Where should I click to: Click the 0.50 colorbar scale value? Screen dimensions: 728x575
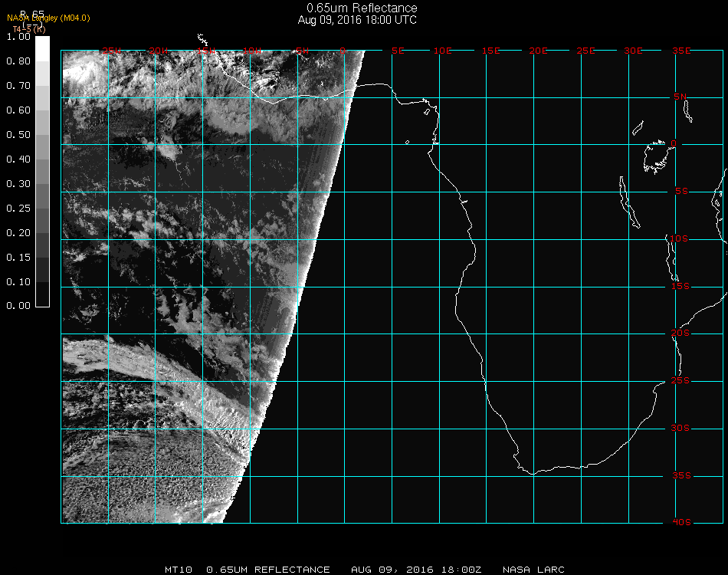pyautogui.click(x=18, y=135)
